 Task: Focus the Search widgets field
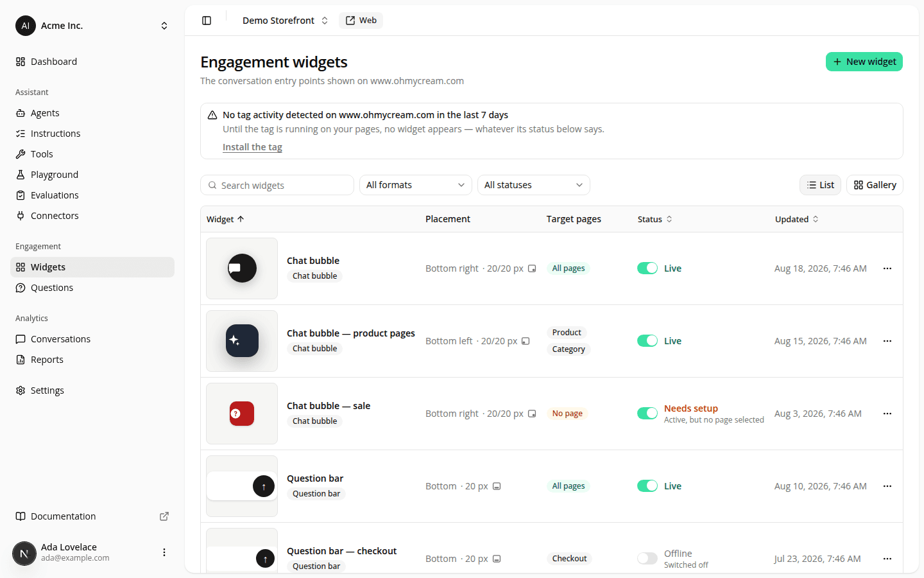point(277,185)
